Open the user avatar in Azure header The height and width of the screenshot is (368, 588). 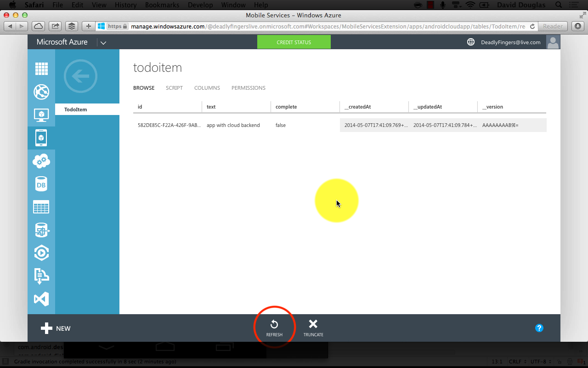pyautogui.click(x=553, y=42)
